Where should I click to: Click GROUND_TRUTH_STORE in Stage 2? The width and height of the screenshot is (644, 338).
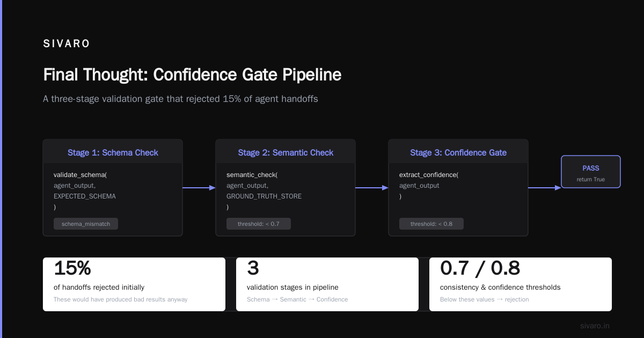point(264,196)
